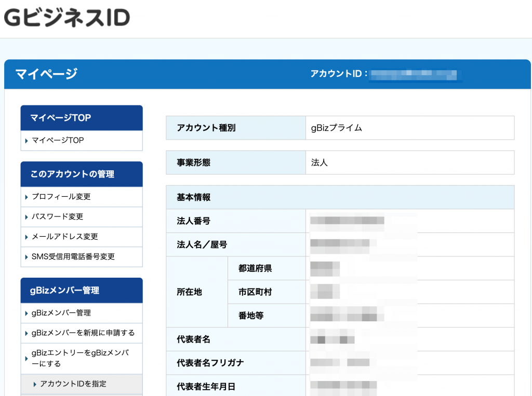This screenshot has width=532, height=396.
Task: Click the 番地等 sub-label
Action: (x=251, y=316)
